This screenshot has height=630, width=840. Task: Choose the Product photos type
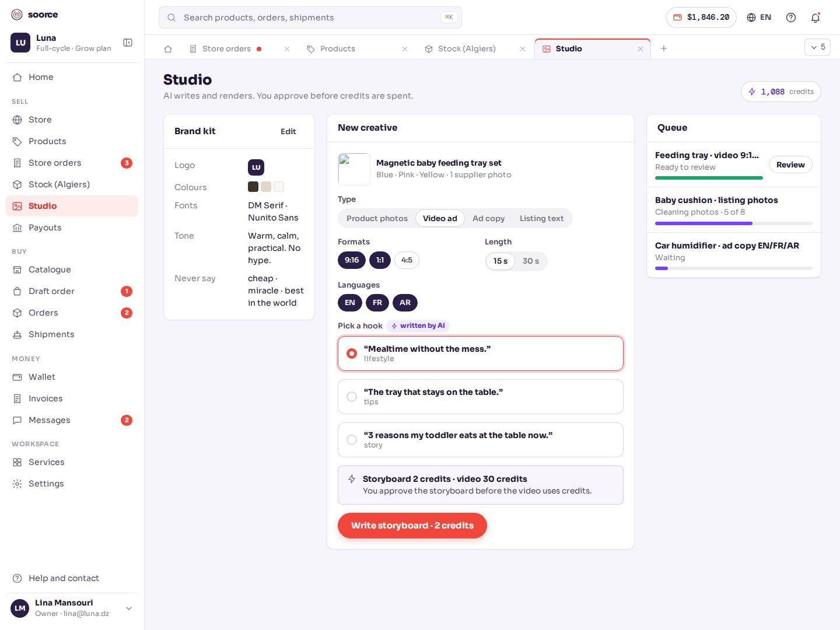coord(377,218)
